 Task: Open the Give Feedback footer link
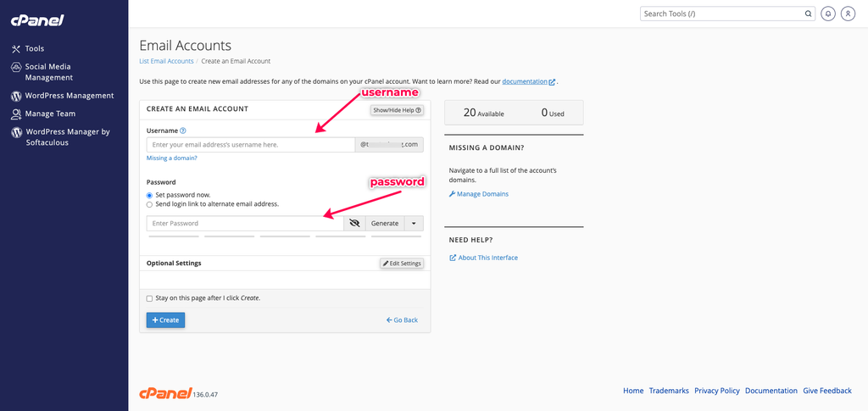point(827,391)
